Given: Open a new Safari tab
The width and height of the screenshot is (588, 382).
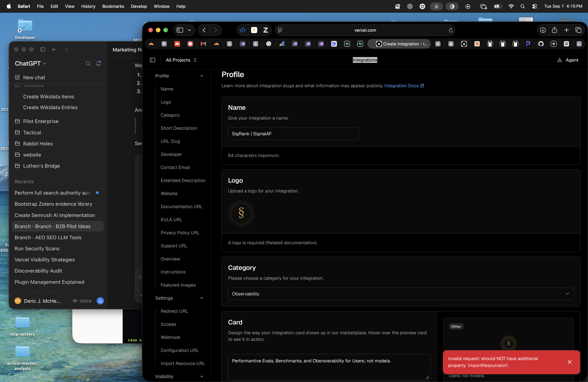Looking at the screenshot, I should pyautogui.click(x=566, y=30).
